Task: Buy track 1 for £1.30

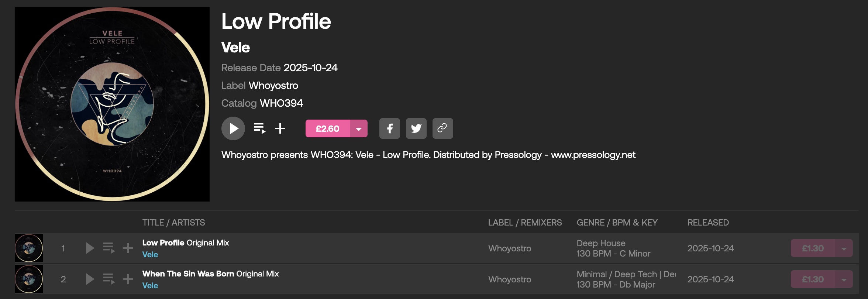Action: 813,248
